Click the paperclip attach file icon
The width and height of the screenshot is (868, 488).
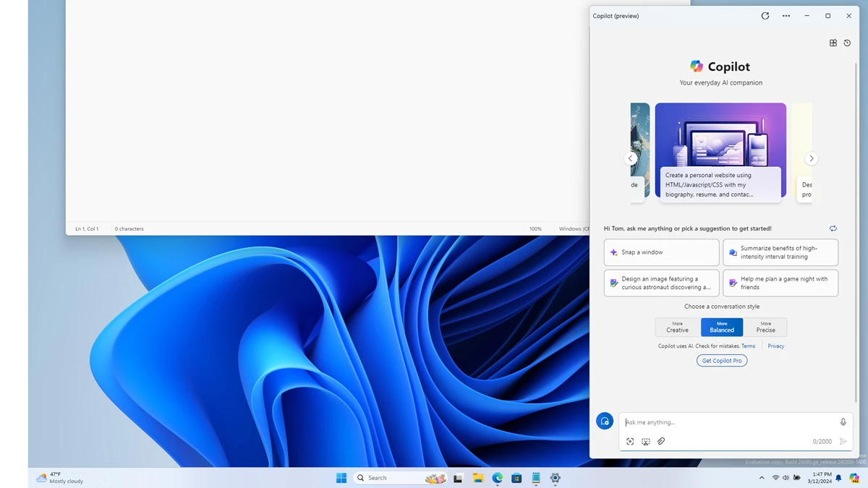661,442
